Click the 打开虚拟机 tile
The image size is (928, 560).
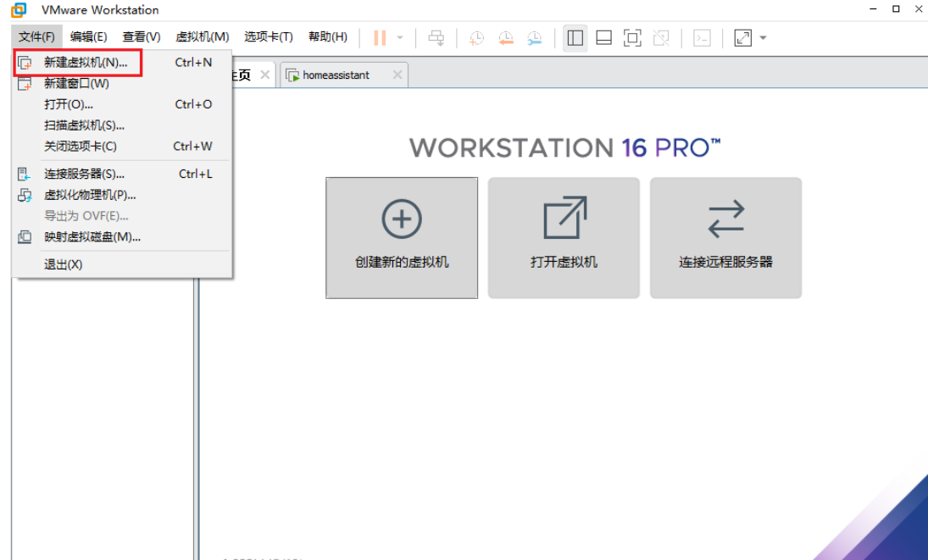[564, 238]
